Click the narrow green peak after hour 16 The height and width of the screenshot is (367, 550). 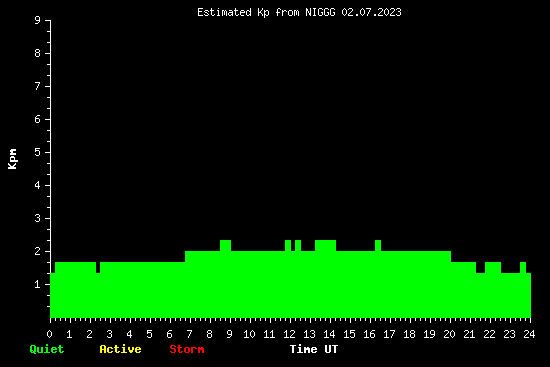(x=378, y=246)
